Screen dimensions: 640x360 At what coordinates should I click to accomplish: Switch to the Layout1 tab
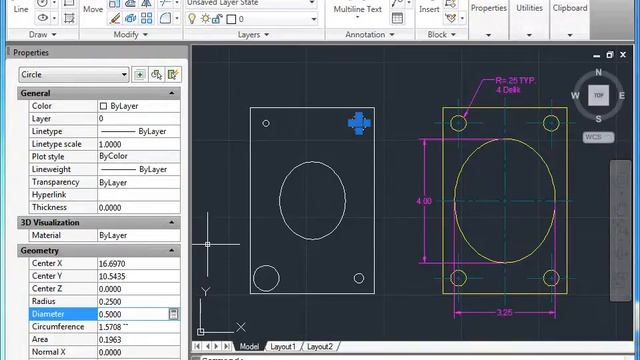(282, 347)
